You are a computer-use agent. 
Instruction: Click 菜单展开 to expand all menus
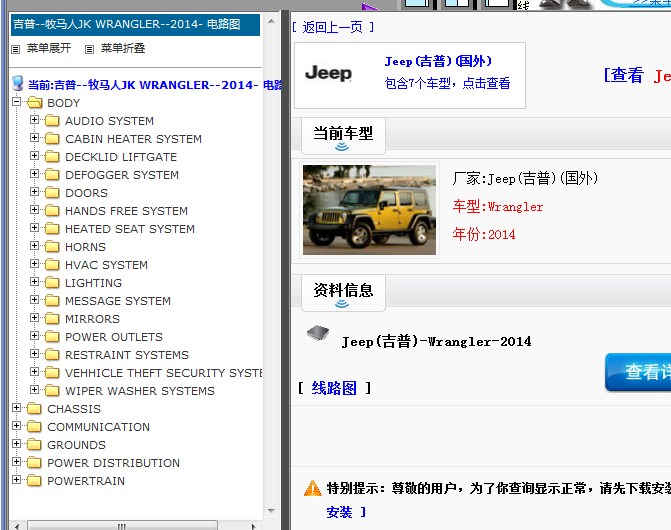point(49,48)
